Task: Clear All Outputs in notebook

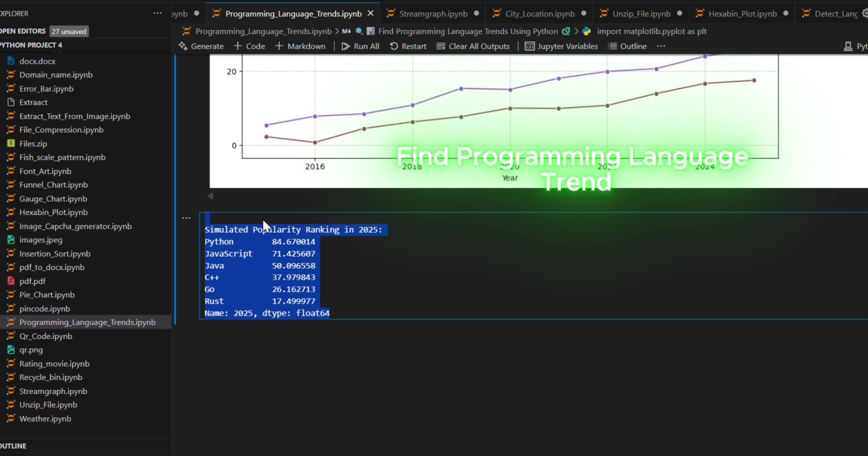Action: click(x=473, y=46)
